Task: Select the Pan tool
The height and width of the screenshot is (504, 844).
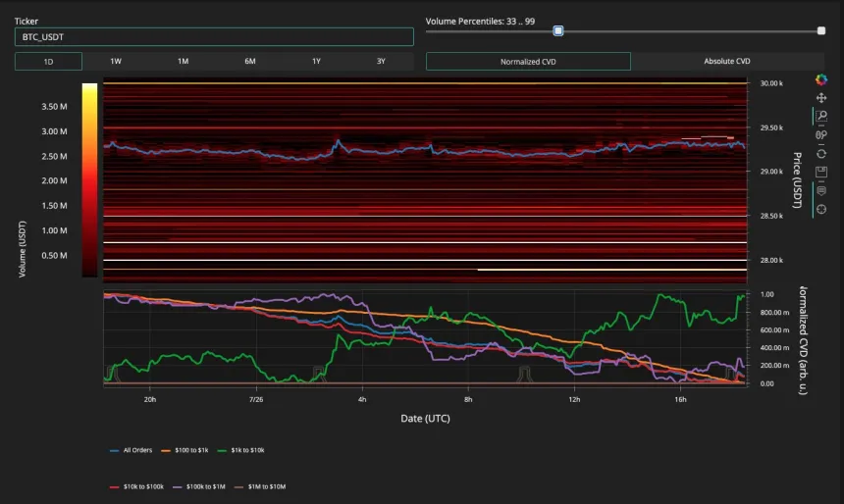Action: pyautogui.click(x=821, y=98)
